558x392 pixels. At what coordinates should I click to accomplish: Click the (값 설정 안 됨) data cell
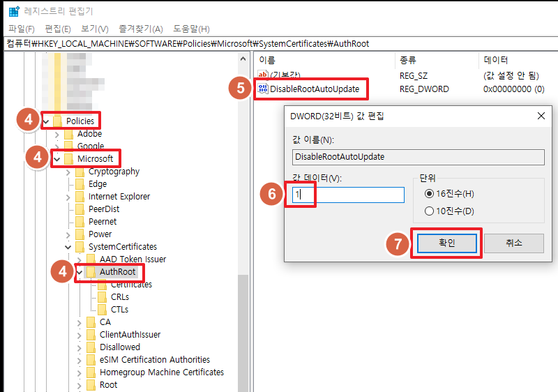(511, 76)
